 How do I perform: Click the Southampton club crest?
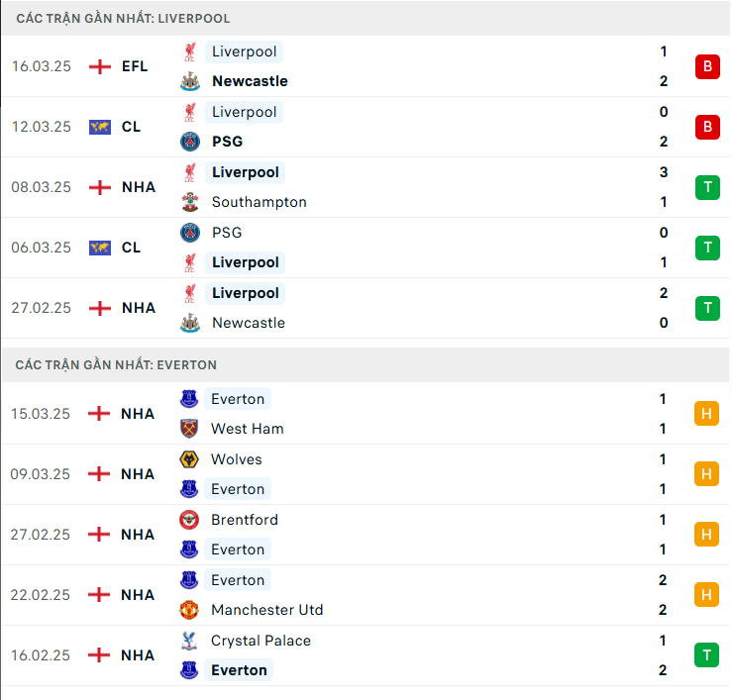tap(190, 202)
